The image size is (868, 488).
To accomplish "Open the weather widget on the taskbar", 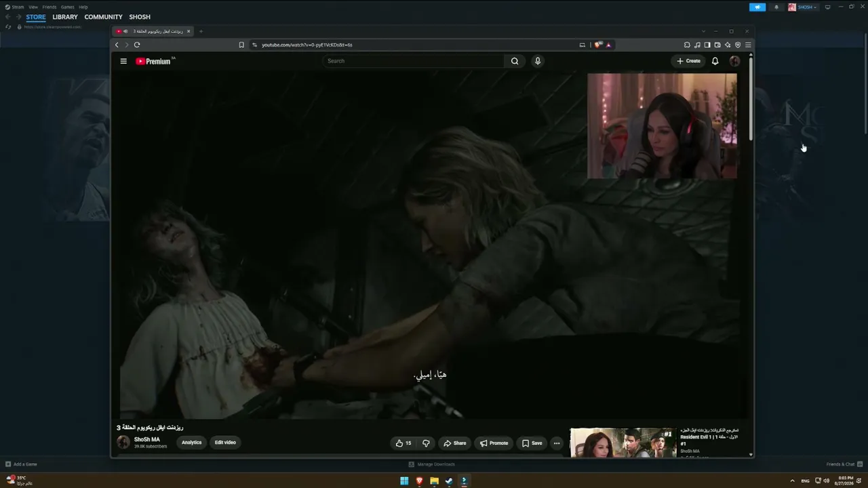I will (19, 481).
